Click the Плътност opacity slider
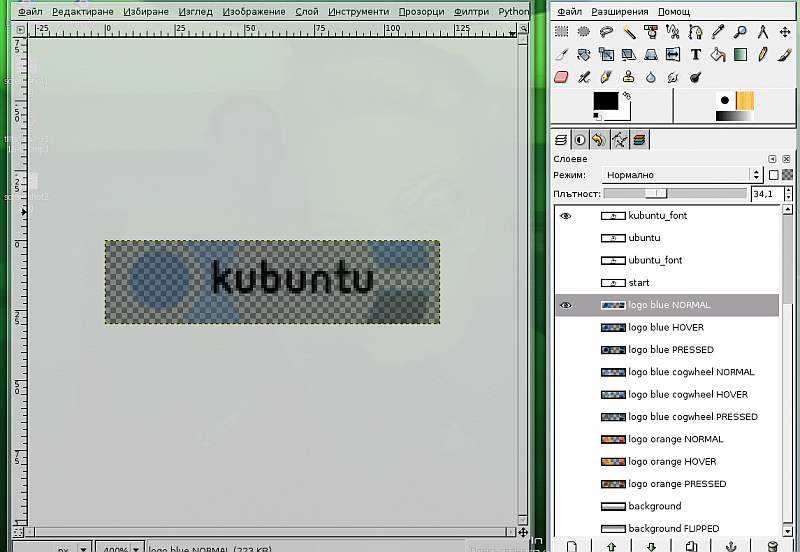Viewport: 800px width, 552px height. click(x=675, y=194)
